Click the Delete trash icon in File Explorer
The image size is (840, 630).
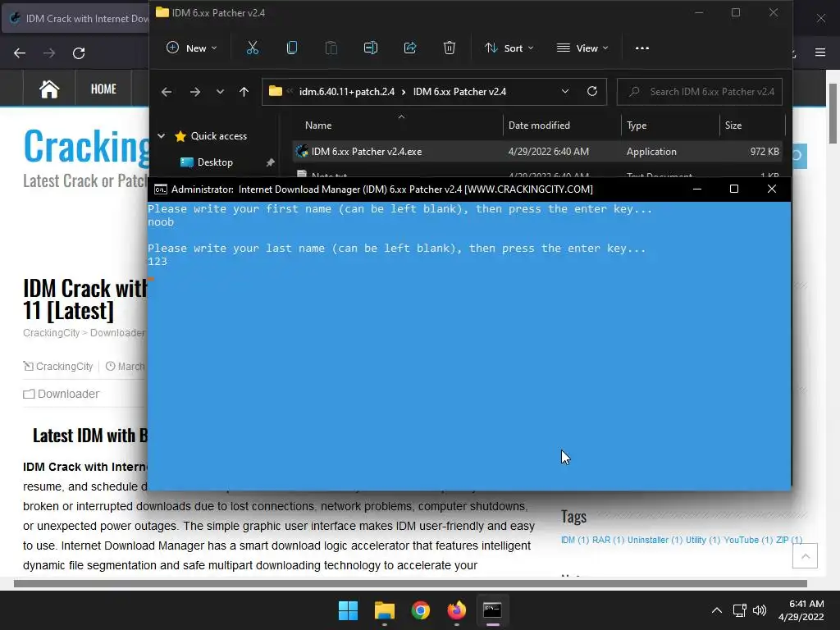coord(450,48)
